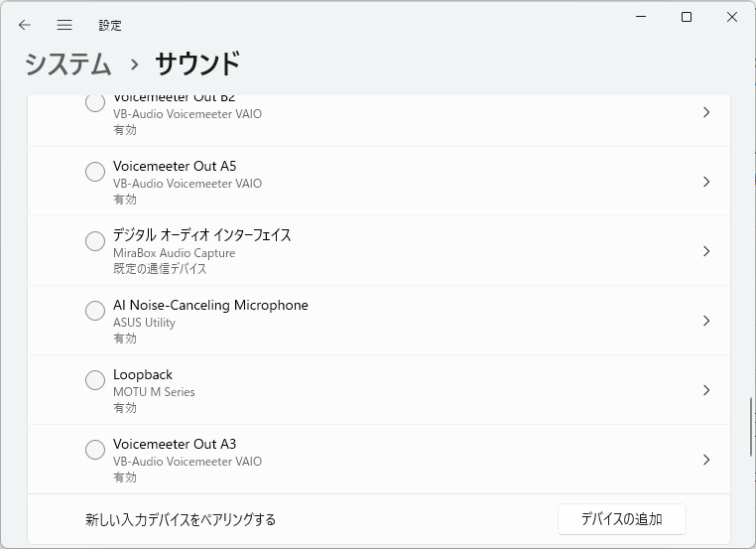Select Voicemeeter Out B2 radio button
This screenshot has width=756, height=549.
click(95, 103)
